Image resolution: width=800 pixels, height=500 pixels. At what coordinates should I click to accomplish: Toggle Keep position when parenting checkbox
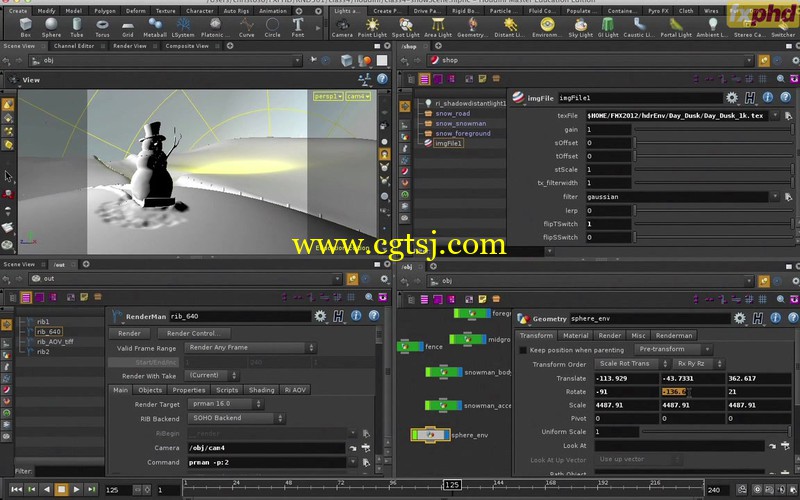coord(523,350)
